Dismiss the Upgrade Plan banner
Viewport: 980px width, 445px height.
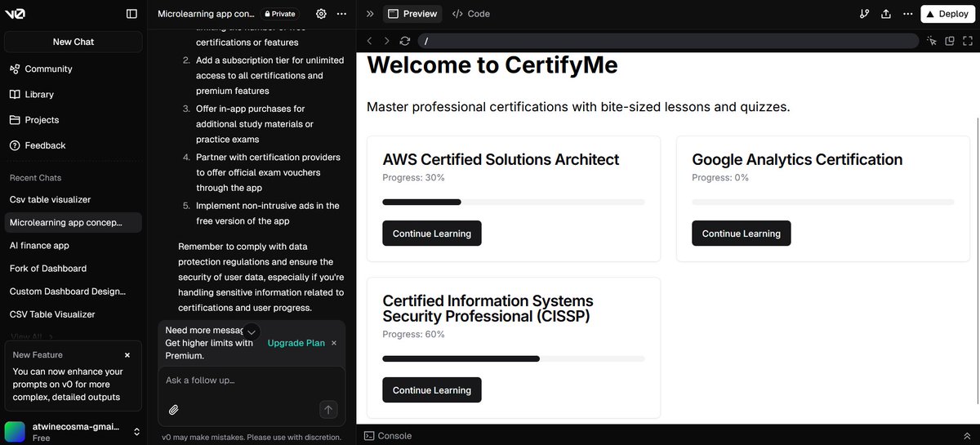[334, 344]
